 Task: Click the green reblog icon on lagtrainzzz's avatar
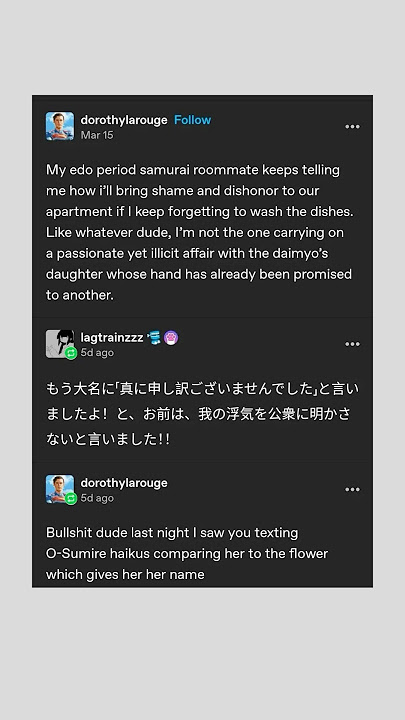(x=71, y=353)
